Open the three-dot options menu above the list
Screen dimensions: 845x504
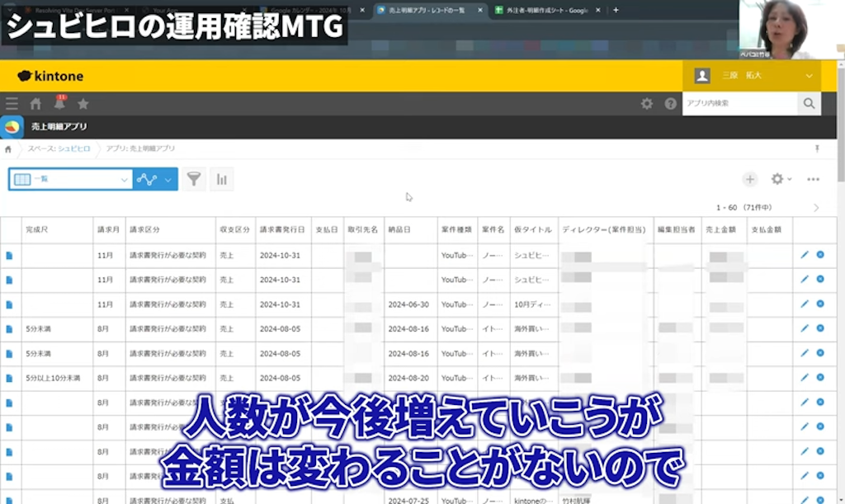coord(812,178)
